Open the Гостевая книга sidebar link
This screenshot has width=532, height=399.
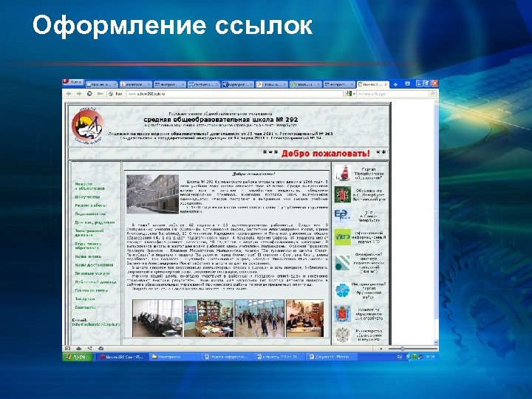pyautogui.click(x=91, y=290)
